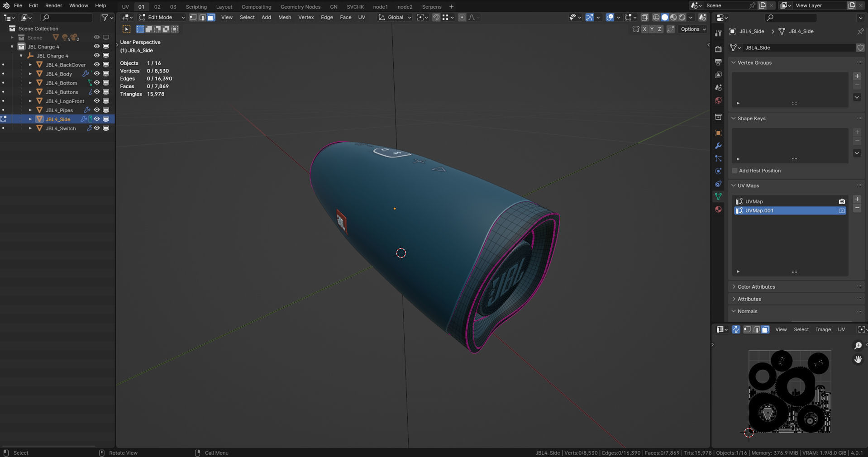
Task: Click the UV editor pan hand icon
Action: tap(858, 359)
